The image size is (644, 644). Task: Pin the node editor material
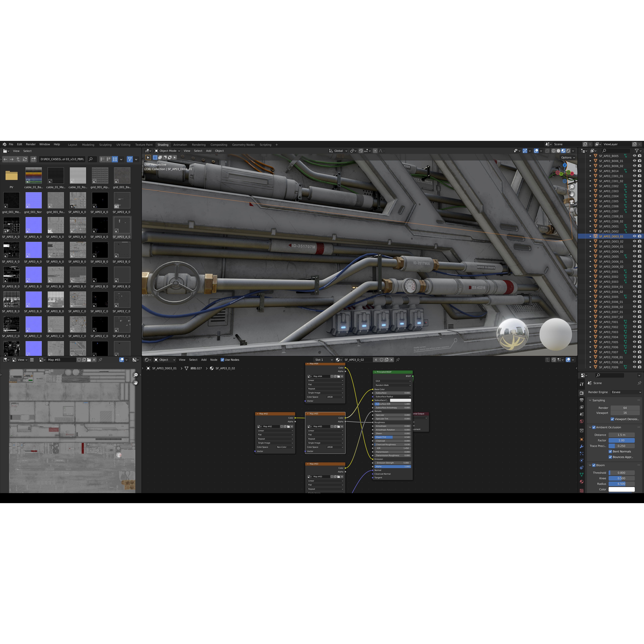point(398,360)
